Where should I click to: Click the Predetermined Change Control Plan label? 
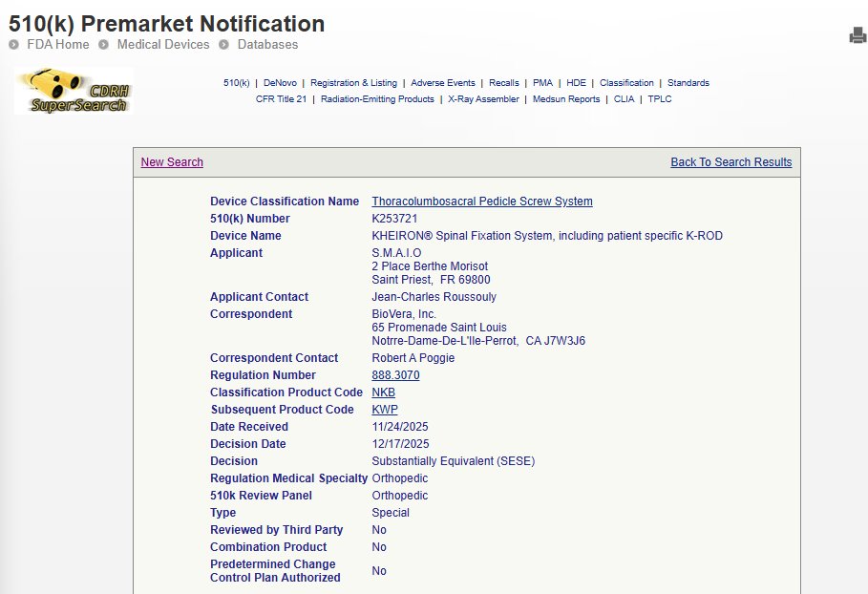[x=275, y=571]
